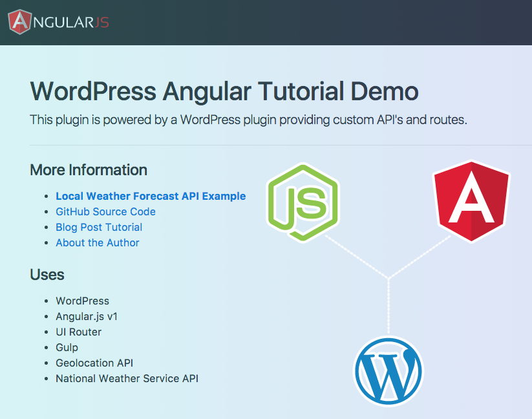
Task: Click the UI Router list item
Action: (78, 332)
